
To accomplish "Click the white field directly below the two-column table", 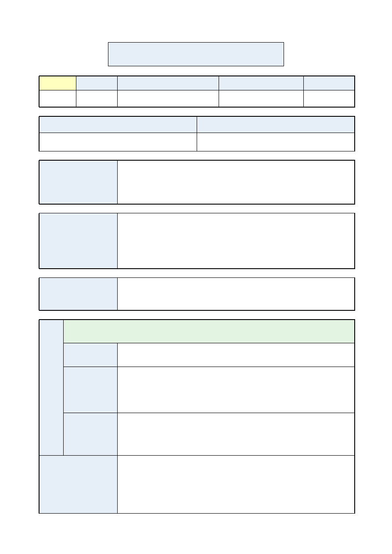I will tap(236, 182).
